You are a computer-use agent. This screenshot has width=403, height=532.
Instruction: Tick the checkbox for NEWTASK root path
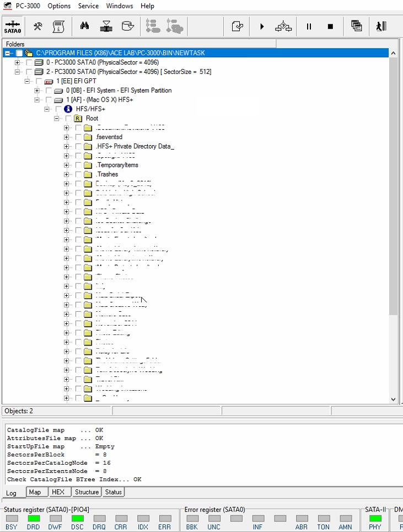pos(19,53)
